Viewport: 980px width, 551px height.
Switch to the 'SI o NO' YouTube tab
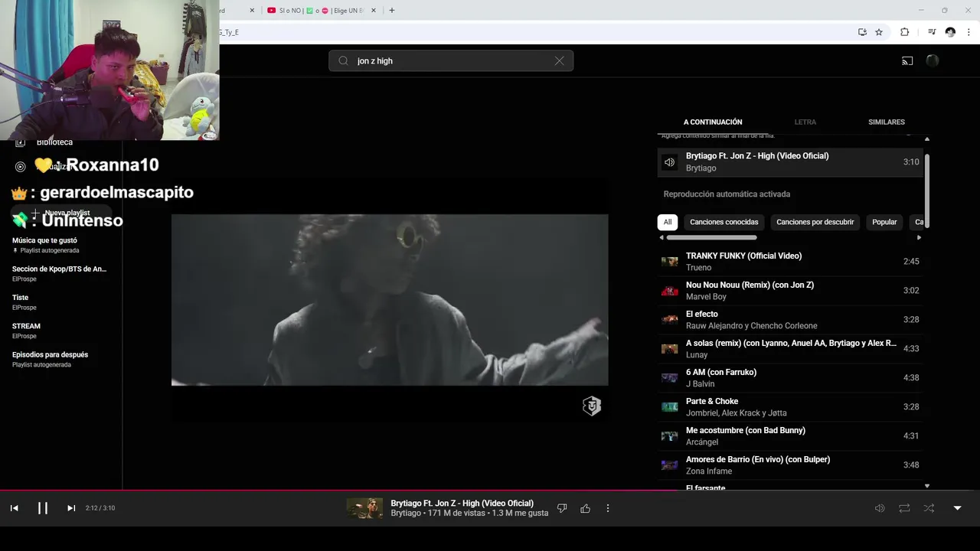click(x=322, y=11)
